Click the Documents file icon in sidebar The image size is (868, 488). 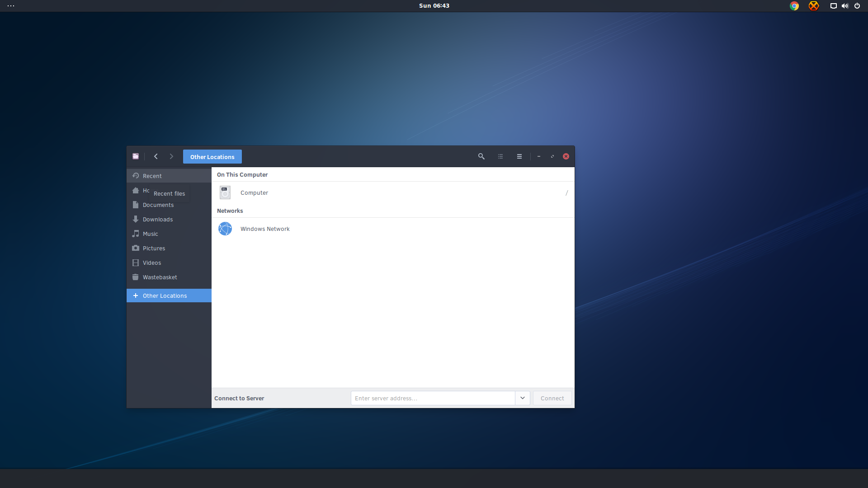136,205
